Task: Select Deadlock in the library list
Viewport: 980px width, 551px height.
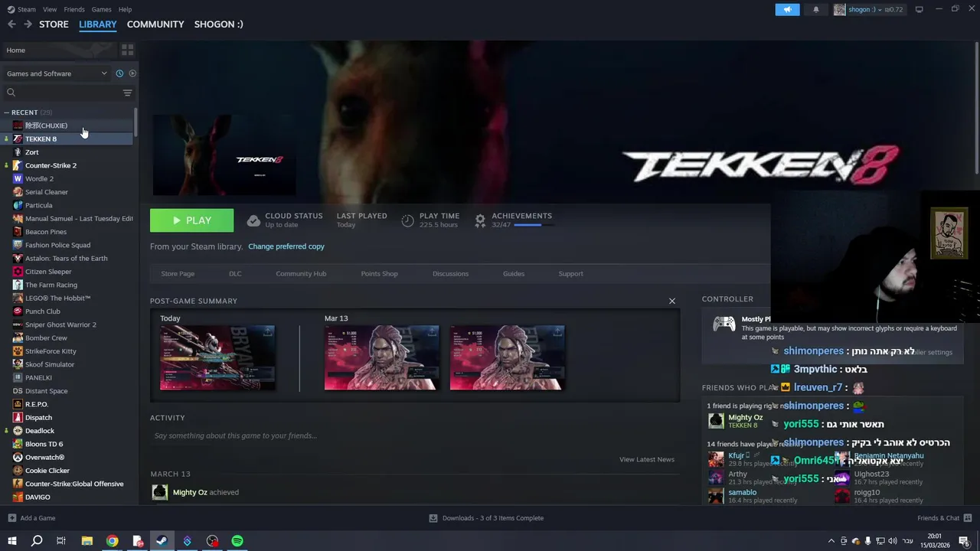Action: [x=67, y=431]
